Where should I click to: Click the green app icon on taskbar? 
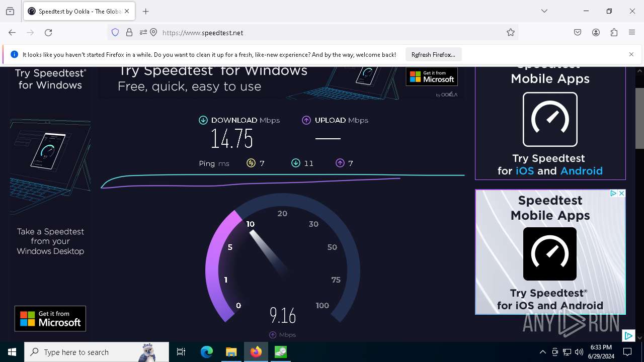[x=281, y=352]
